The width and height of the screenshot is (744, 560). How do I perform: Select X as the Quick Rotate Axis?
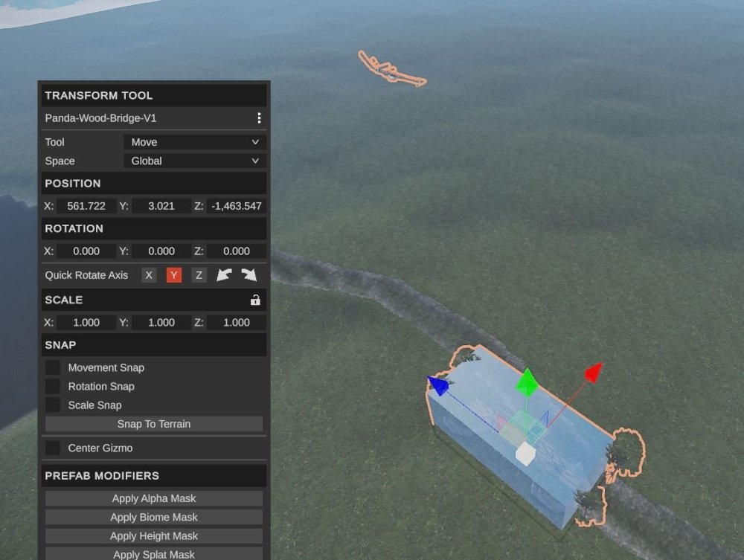coord(149,275)
